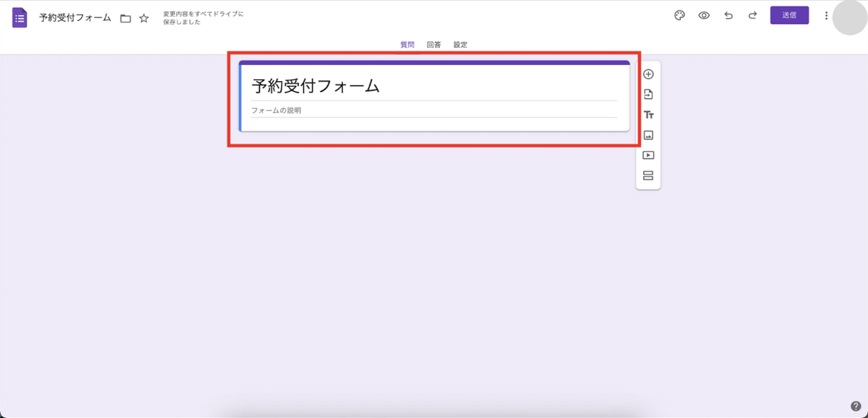The width and height of the screenshot is (868, 418).
Task: Undo the last change
Action: [729, 16]
